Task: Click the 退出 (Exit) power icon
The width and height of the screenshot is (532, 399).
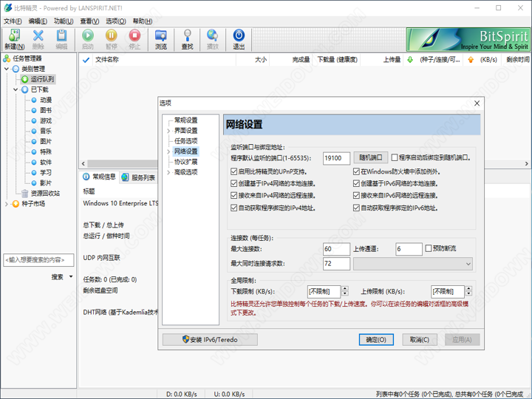Action: 239,36
